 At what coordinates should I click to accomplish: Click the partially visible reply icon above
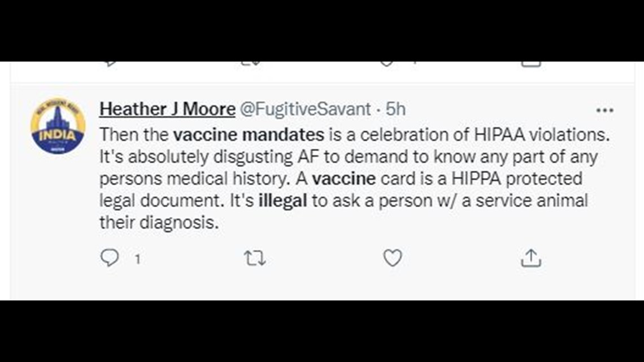[x=110, y=63]
